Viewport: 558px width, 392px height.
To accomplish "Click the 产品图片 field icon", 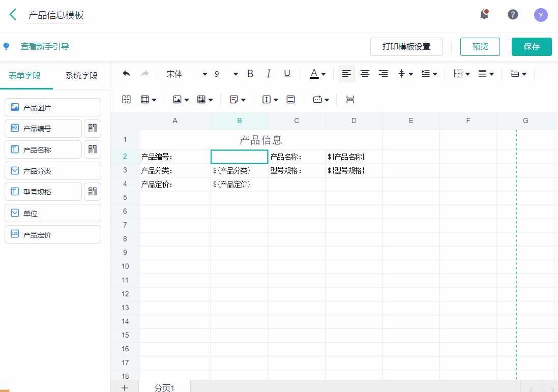I will tap(15, 107).
